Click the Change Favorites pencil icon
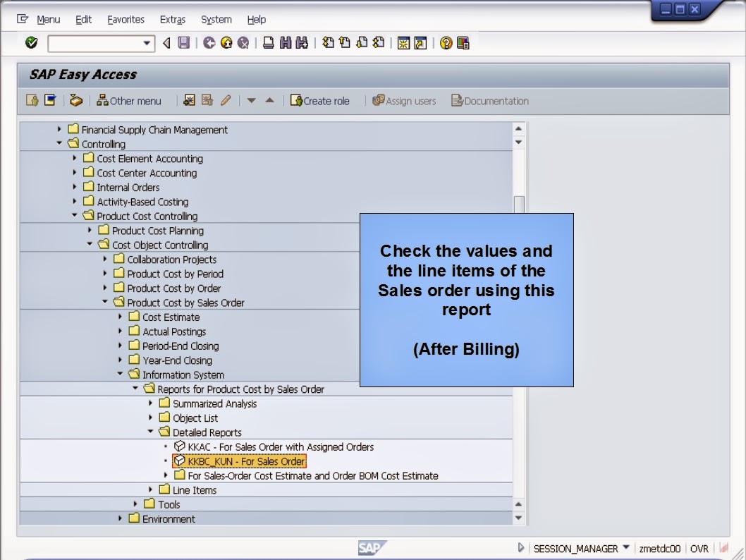The height and width of the screenshot is (560, 746). tap(226, 100)
